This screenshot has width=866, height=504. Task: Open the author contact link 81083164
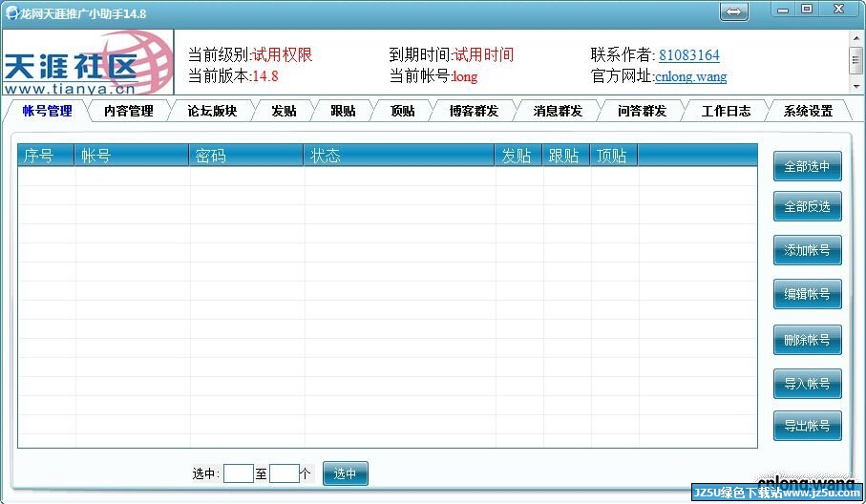[x=688, y=55]
